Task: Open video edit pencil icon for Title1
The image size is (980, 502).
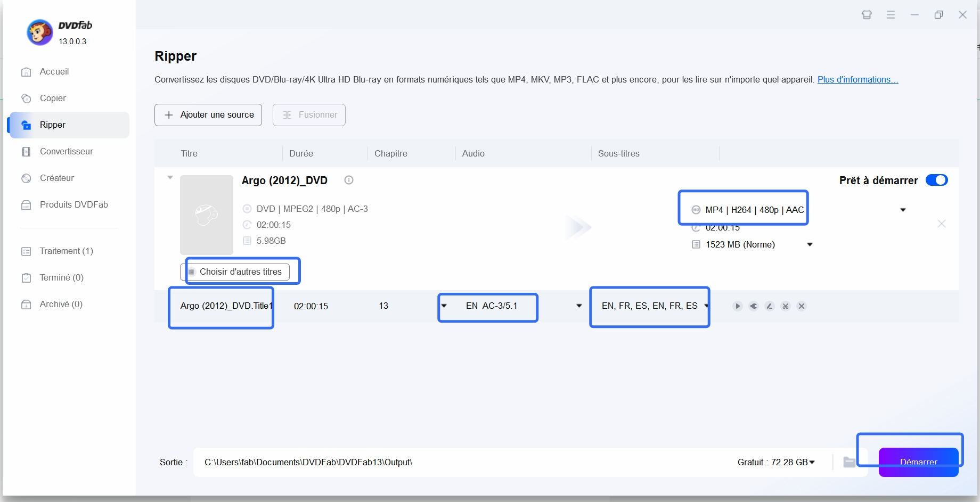Action: (770, 306)
